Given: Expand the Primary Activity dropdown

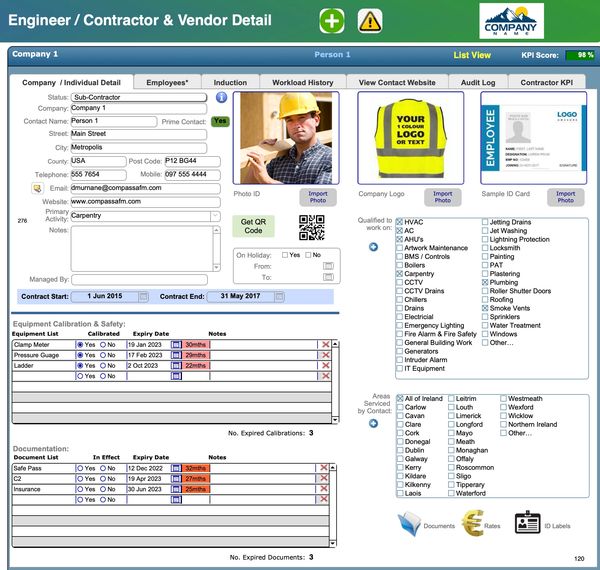Looking at the screenshot, I should click(x=215, y=215).
